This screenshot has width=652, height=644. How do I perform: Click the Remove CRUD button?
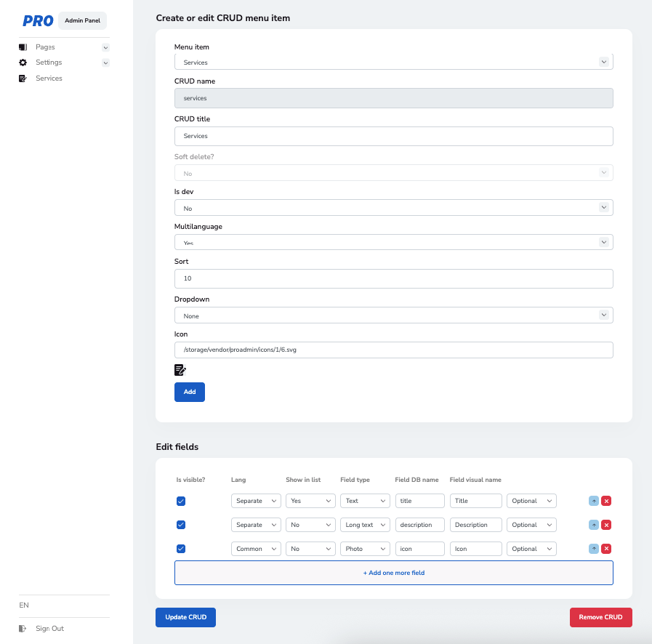(600, 617)
